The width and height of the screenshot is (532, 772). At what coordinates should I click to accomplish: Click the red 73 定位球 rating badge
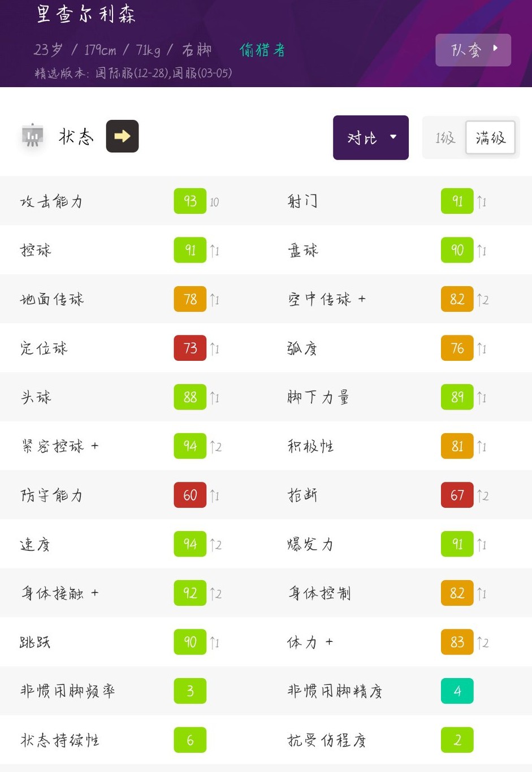[190, 348]
